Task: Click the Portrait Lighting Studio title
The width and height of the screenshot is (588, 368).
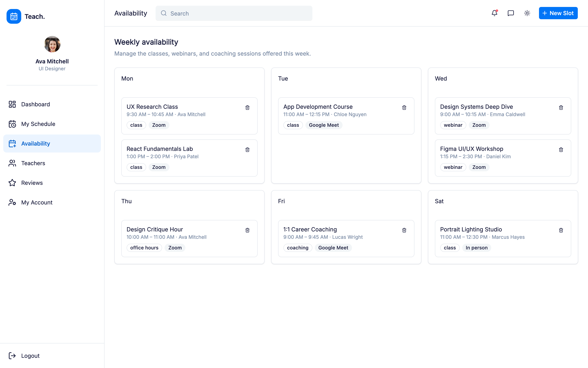Action: point(471,229)
